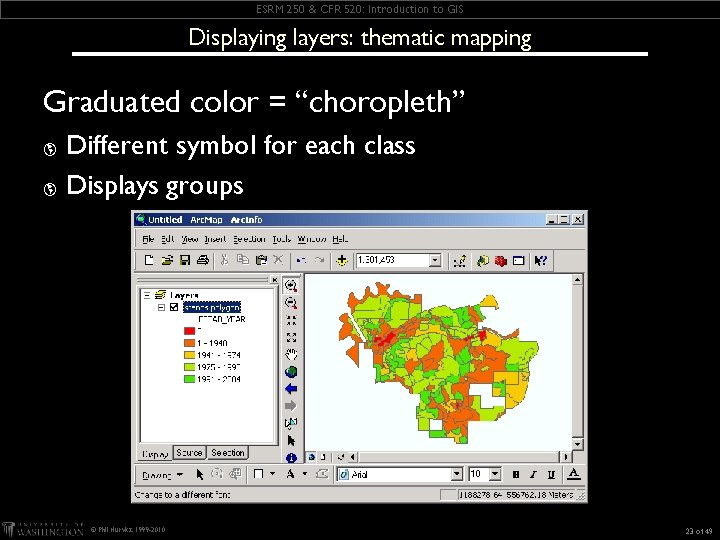Delete with the X icon
720x540 pixels.
pos(278,260)
